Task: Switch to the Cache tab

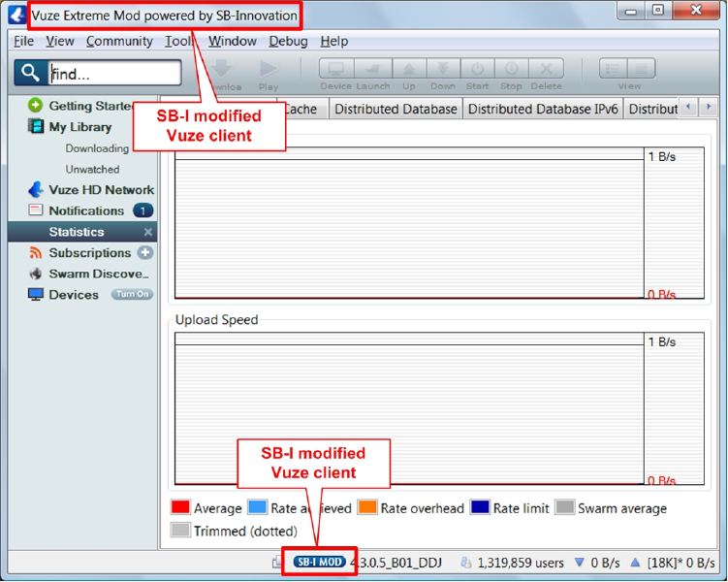Action: (x=301, y=110)
